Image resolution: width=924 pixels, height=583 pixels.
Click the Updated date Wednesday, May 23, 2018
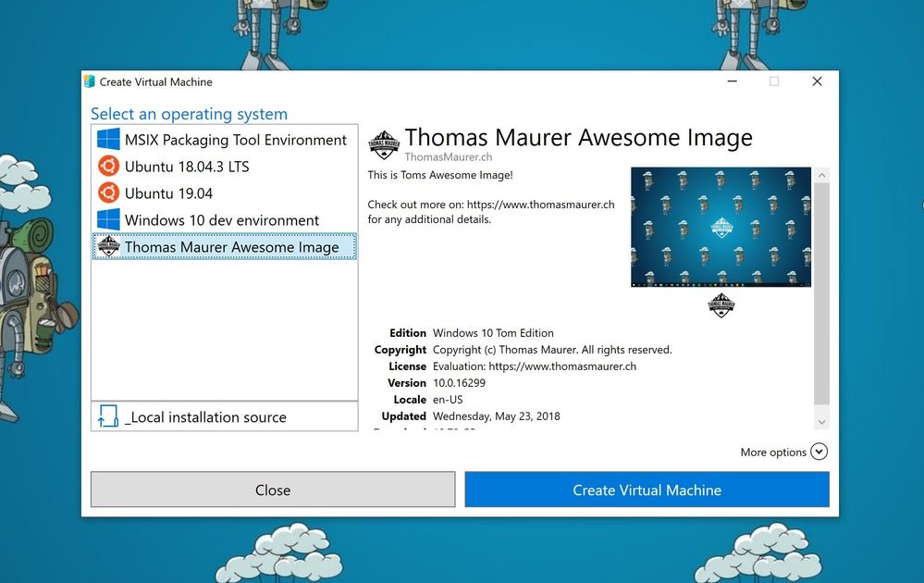[x=496, y=416]
